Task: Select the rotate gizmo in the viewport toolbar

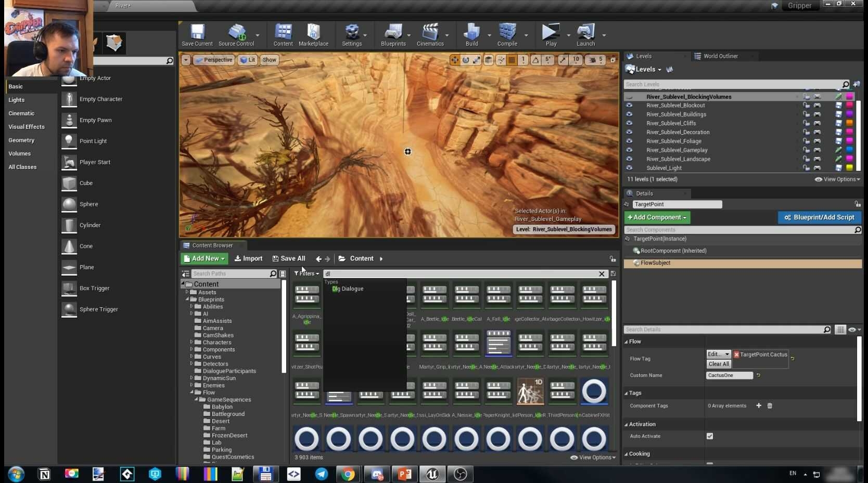Action: (466, 60)
